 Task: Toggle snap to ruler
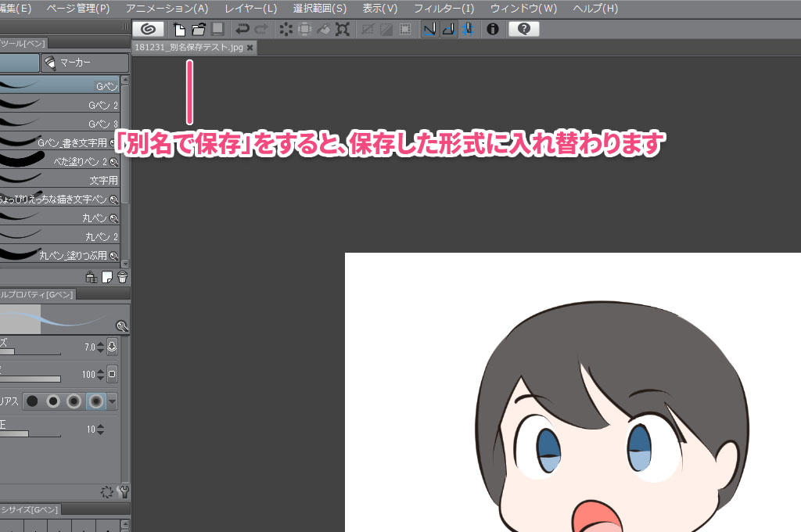coord(429,30)
